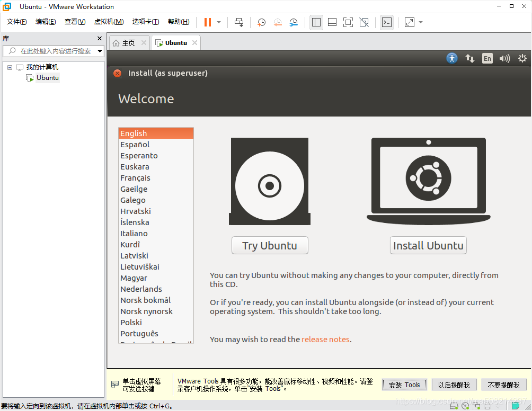Select Kurdî in the language list
This screenshot has width=532, height=411.
(x=156, y=245)
